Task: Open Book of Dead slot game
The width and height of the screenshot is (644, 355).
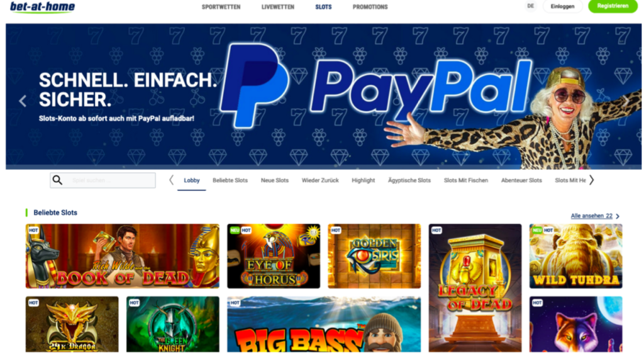Action: pyautogui.click(x=123, y=256)
